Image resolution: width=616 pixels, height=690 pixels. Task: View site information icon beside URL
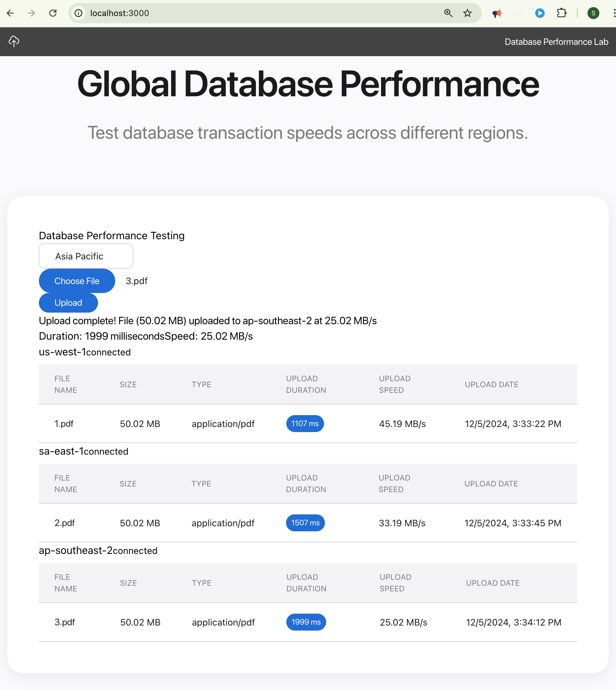(x=78, y=13)
